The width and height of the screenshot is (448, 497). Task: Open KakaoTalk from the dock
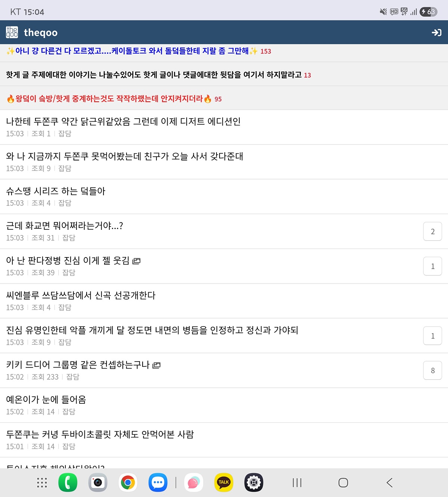click(x=224, y=482)
